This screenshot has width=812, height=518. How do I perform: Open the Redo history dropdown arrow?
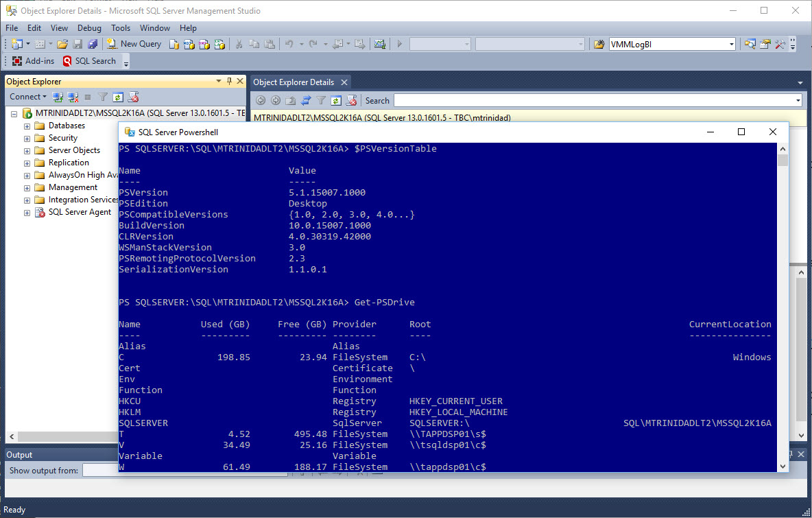tap(325, 44)
